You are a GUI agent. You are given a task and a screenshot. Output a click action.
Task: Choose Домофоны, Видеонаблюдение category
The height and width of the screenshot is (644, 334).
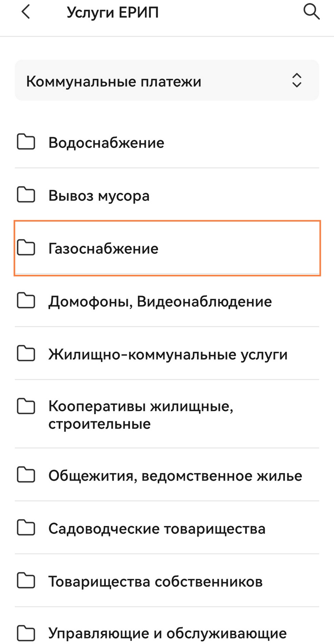coord(160,302)
